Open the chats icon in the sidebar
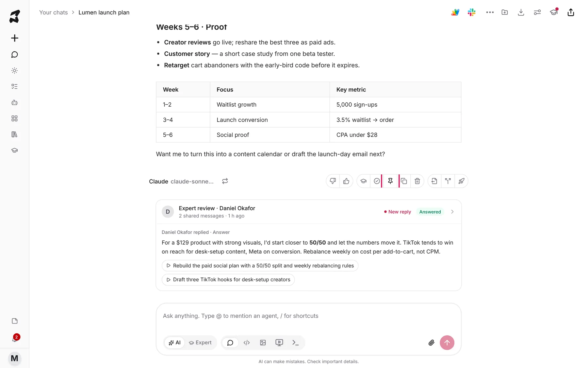This screenshot has width=588, height=368. pos(14,55)
